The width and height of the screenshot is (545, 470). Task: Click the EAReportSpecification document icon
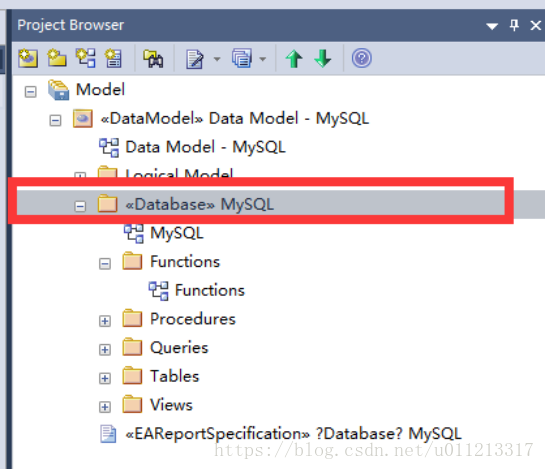click(108, 434)
